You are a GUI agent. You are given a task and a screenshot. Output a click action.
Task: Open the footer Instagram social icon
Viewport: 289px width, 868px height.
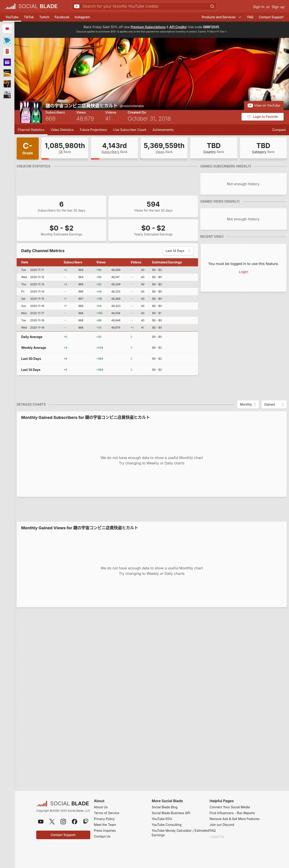(x=63, y=822)
